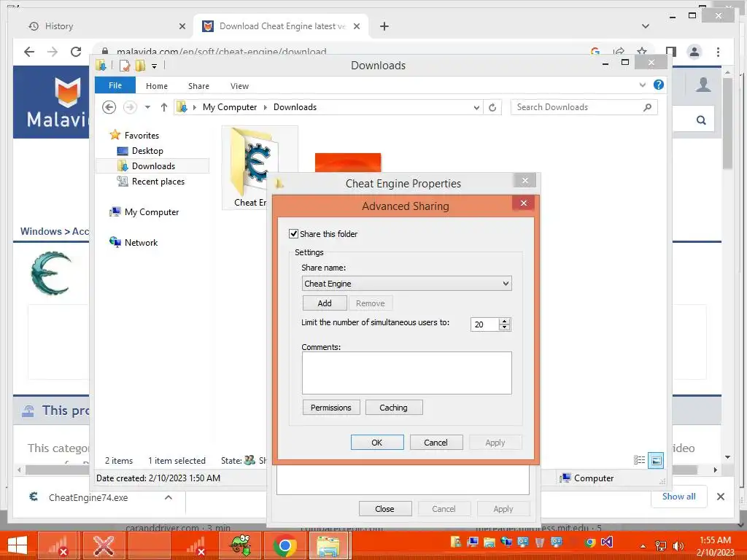The width and height of the screenshot is (747, 560).
Task: Open File Explorer taskbar icon
Action: [x=328, y=545]
